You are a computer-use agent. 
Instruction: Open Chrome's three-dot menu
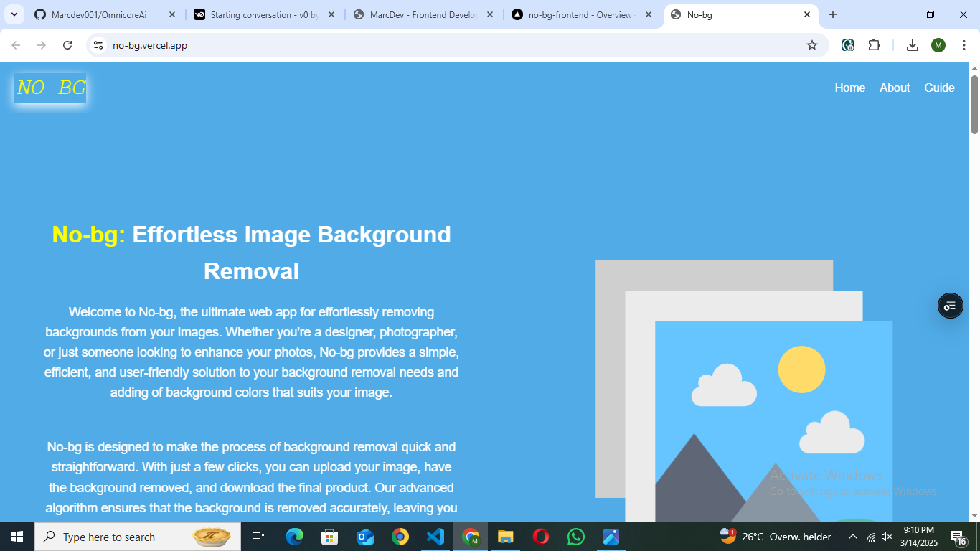964,44
